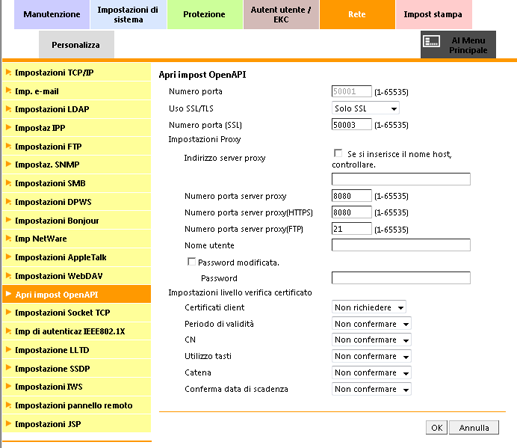Image resolution: width=517 pixels, height=448 pixels.
Task: Open the Uso SSL/TLS dropdown
Action: [x=365, y=108]
